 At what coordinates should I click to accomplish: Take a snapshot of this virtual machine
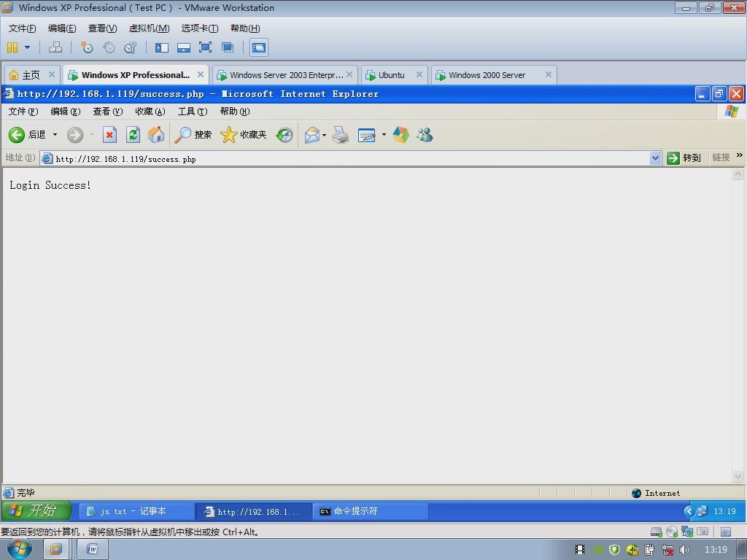coord(86,47)
